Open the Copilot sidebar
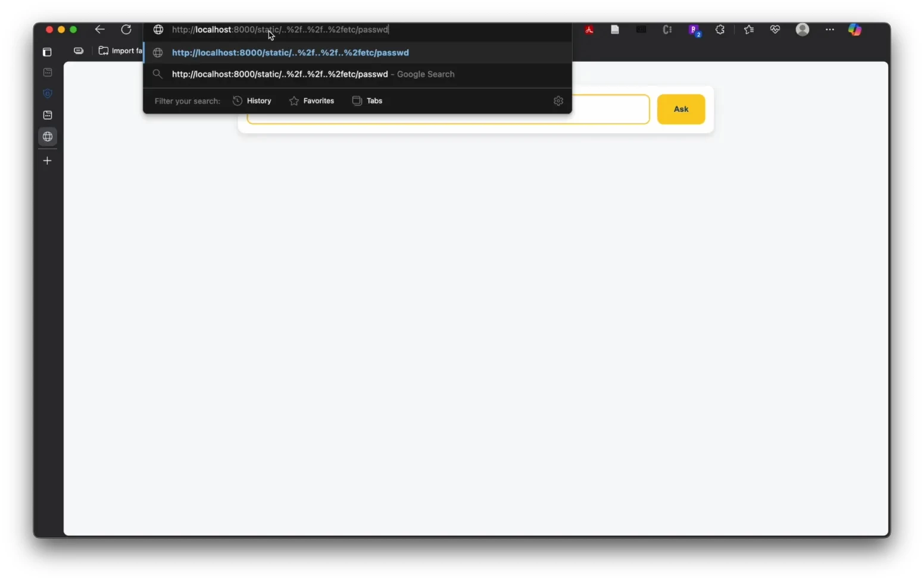The width and height of the screenshot is (924, 582). [855, 30]
